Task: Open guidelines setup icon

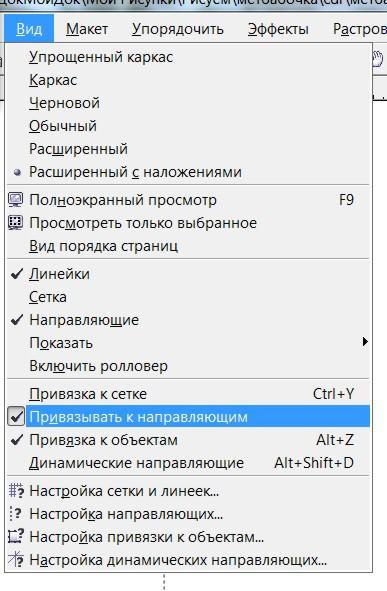Action: 16,514
